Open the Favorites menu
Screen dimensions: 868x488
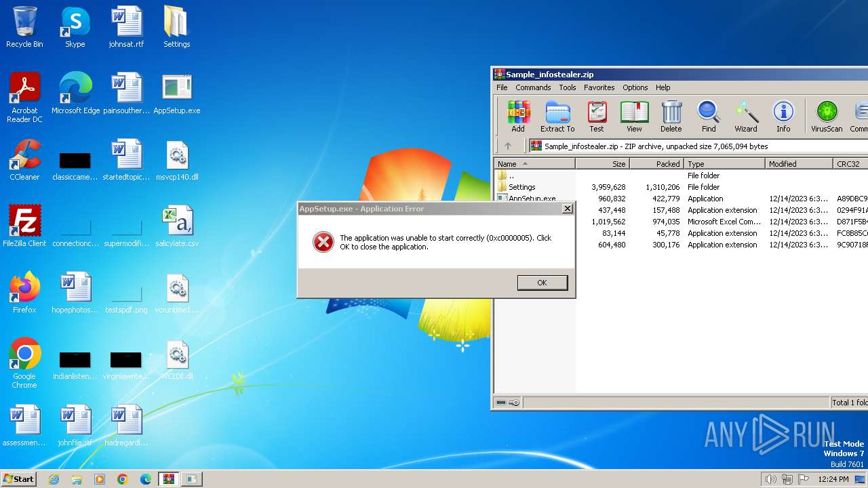(x=599, y=87)
